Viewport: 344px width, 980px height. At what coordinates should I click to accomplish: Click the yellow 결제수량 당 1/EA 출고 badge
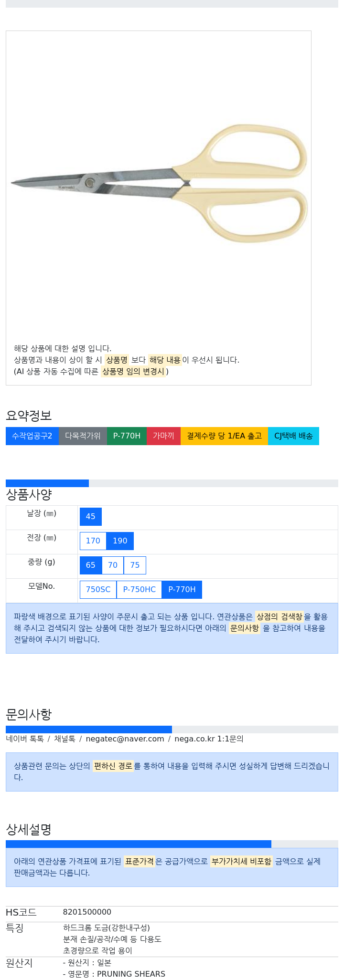(x=224, y=436)
